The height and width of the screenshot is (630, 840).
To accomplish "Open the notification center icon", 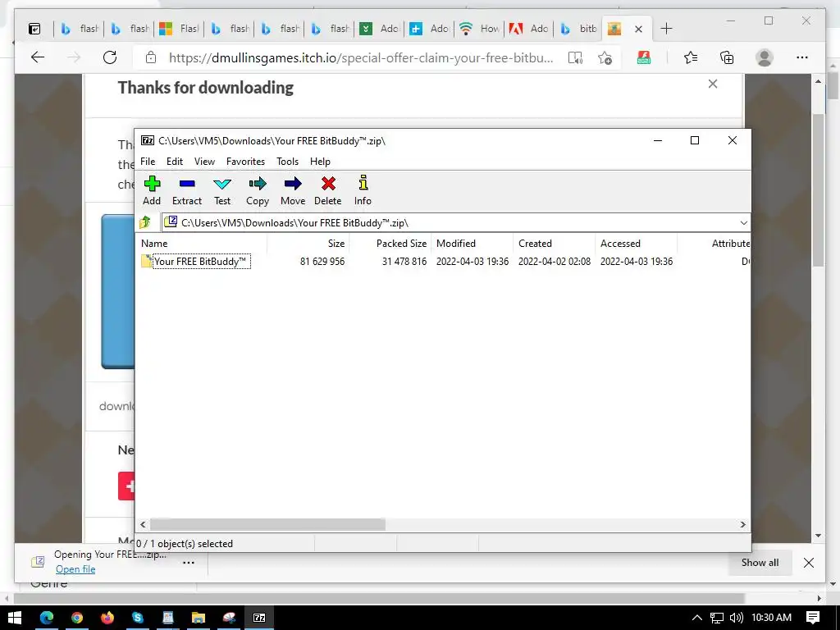I will [813, 618].
